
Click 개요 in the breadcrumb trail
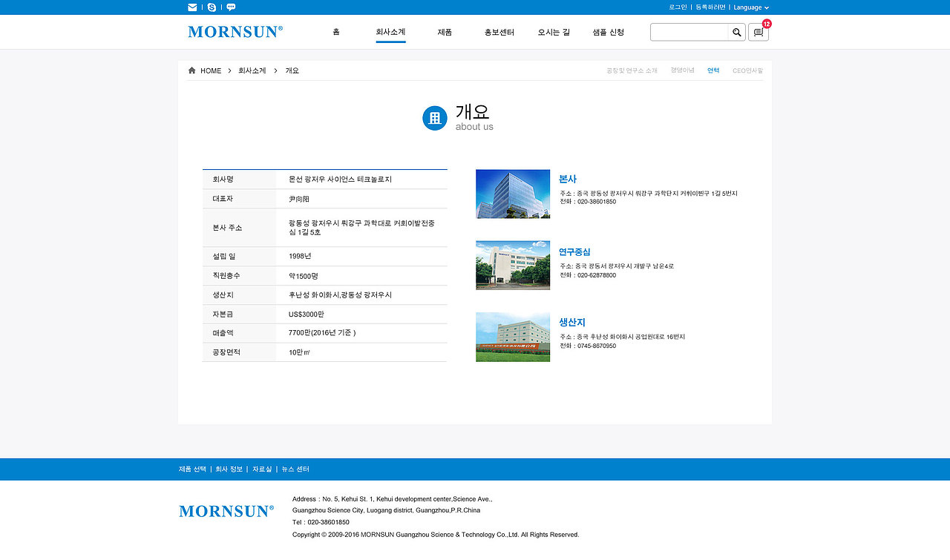pyautogui.click(x=292, y=71)
